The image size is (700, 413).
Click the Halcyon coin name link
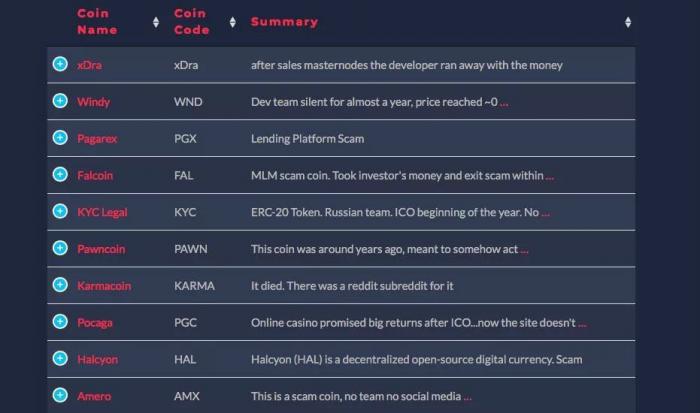pyautogui.click(x=97, y=360)
